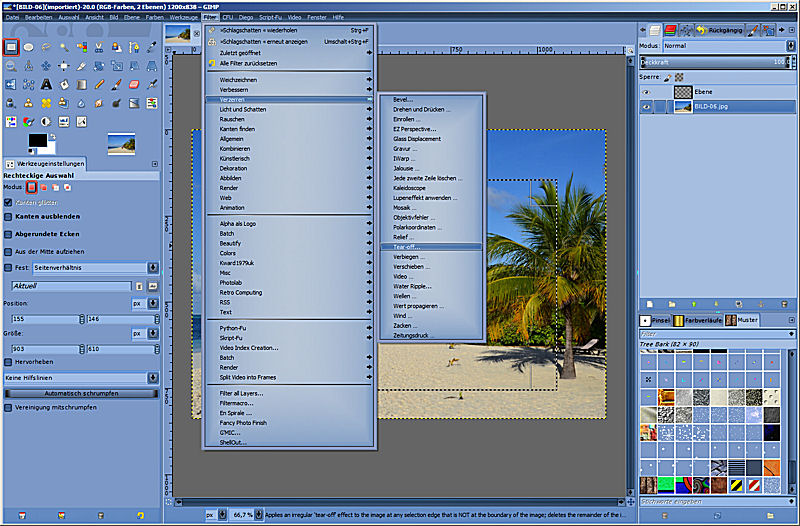Screen dimensions: 800x526
Task: Click Alle Filter zurücksetzen menu entry
Action: click(289, 64)
